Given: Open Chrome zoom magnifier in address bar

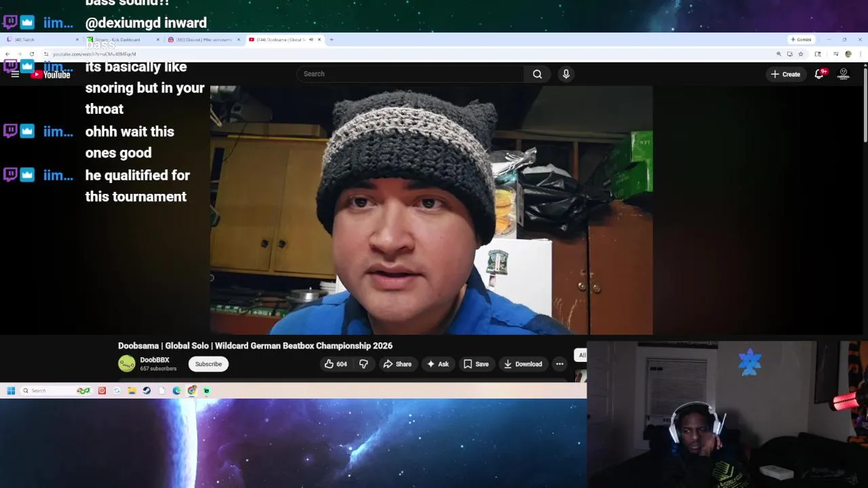Looking at the screenshot, I should point(778,54).
